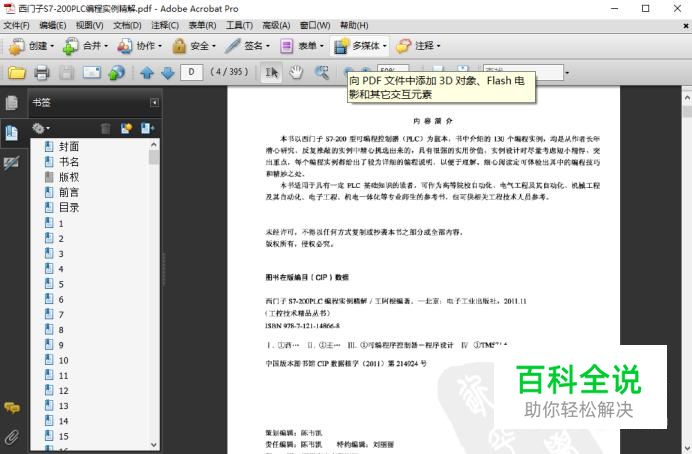The height and width of the screenshot is (454, 692).
Task: Open the 注释(C) menu
Action: click(165, 26)
